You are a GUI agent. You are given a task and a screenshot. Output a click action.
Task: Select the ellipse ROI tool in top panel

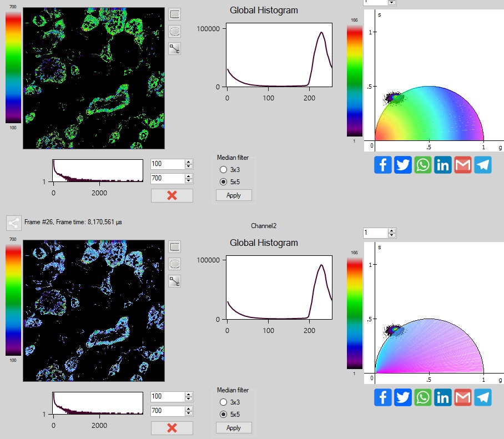click(x=175, y=32)
